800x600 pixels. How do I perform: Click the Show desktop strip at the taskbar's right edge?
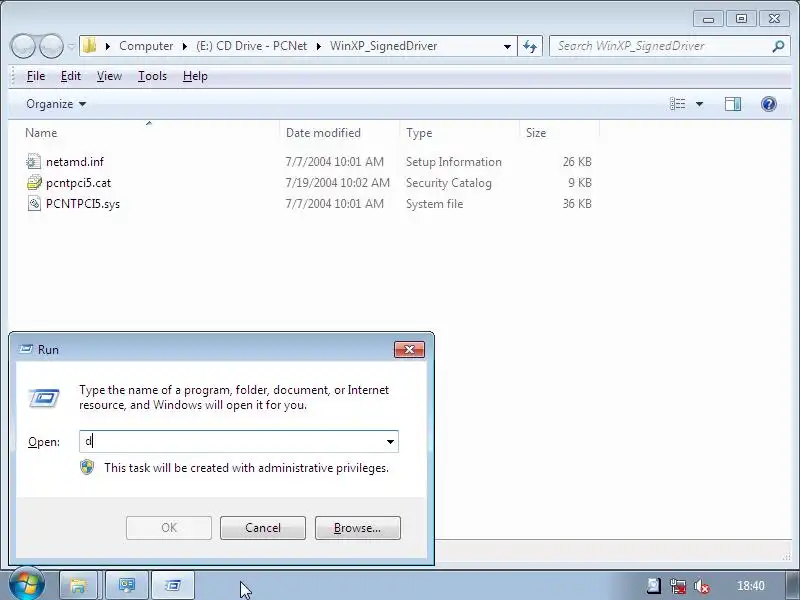pyautogui.click(x=792, y=585)
